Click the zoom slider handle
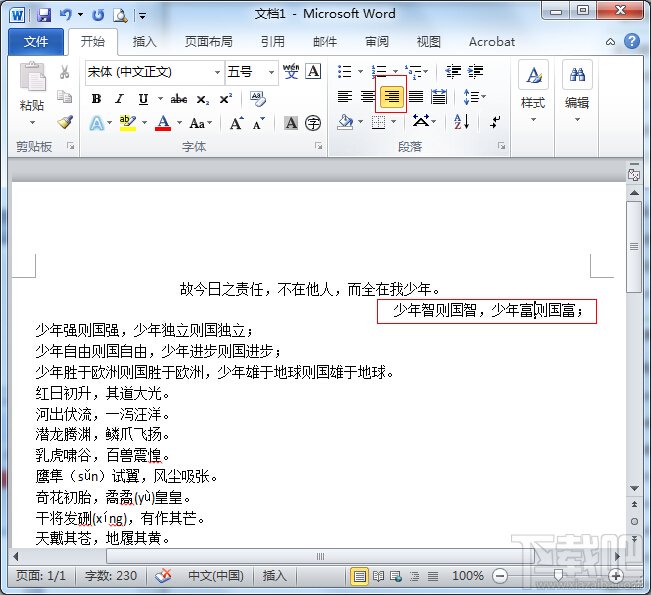The width and height of the screenshot is (651, 595). coord(558,575)
